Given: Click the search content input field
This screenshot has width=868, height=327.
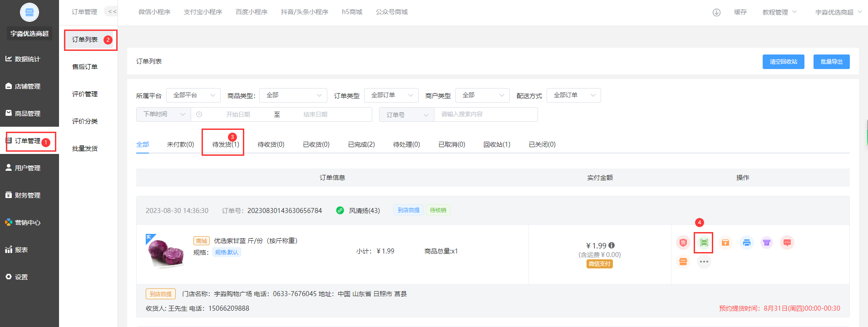Looking at the screenshot, I should (x=486, y=114).
